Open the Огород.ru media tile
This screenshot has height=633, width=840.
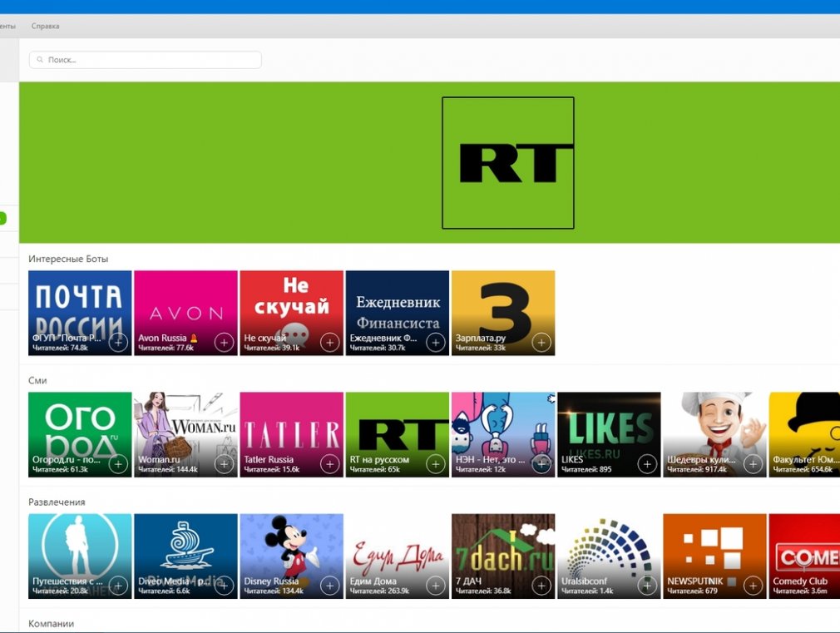click(x=80, y=435)
